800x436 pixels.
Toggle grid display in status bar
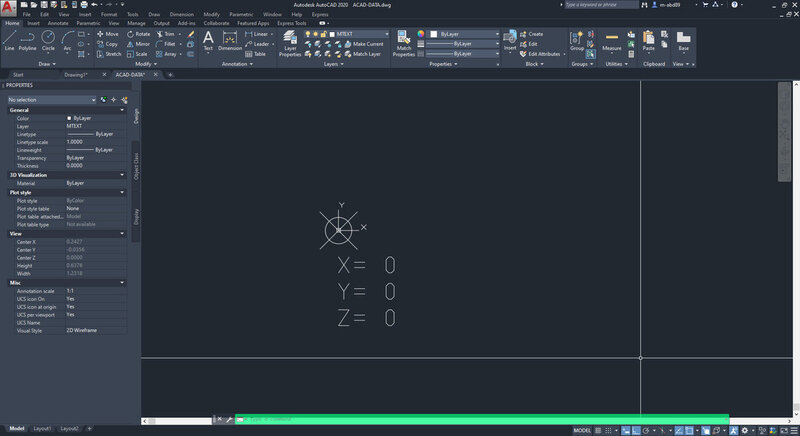(598, 430)
